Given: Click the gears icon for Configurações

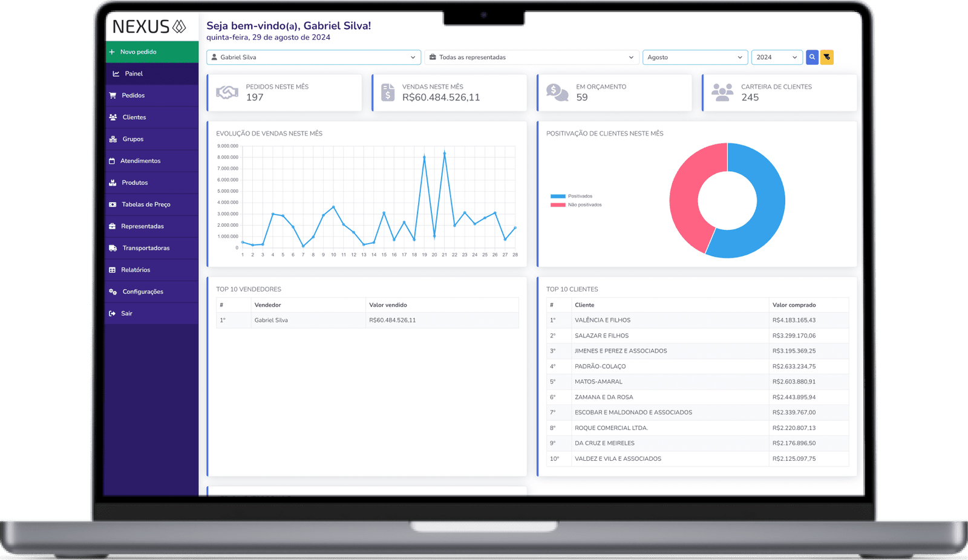Looking at the screenshot, I should (x=113, y=291).
